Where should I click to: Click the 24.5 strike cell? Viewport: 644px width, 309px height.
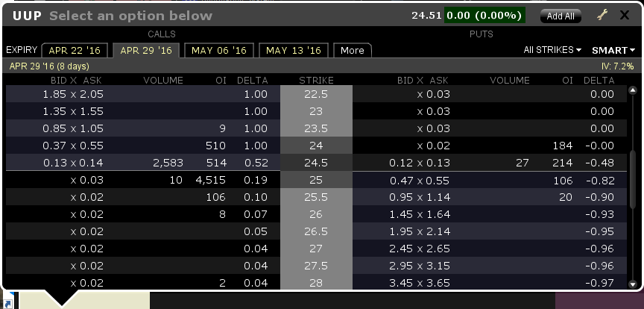pyautogui.click(x=316, y=163)
